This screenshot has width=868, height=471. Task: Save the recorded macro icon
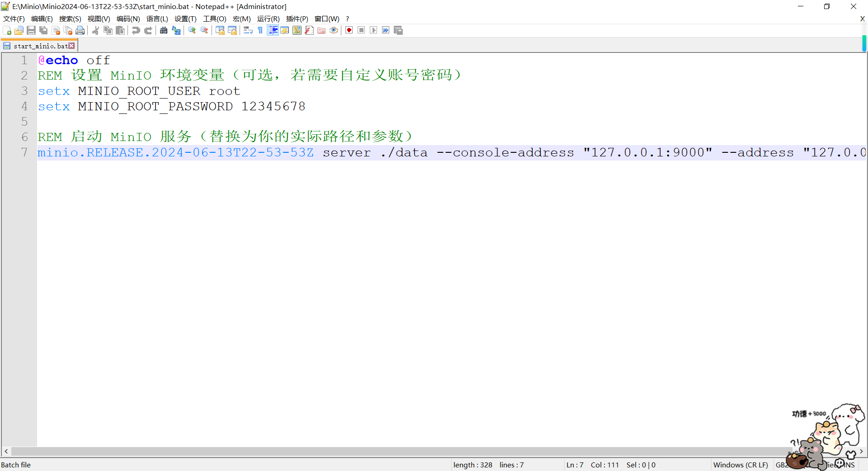(398, 30)
